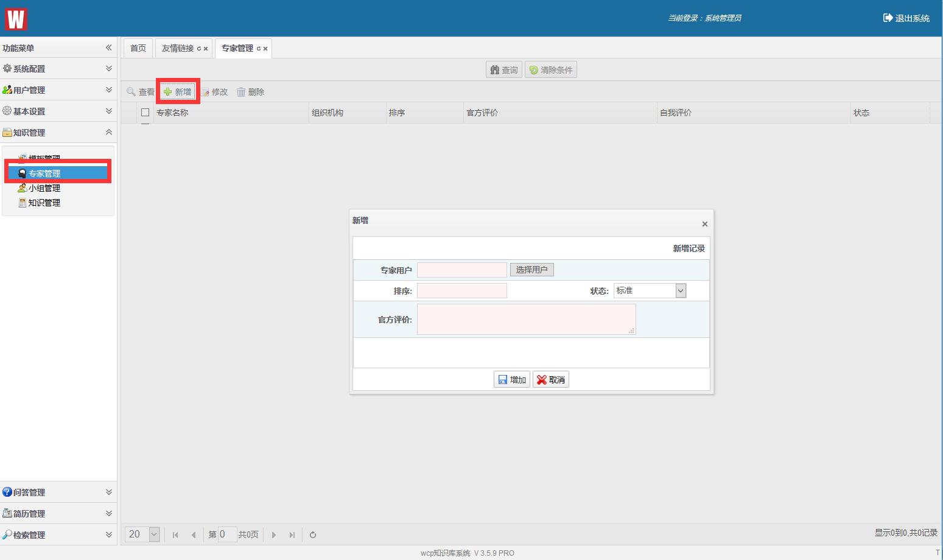Expand the 简历管理 accordion section

(x=58, y=514)
